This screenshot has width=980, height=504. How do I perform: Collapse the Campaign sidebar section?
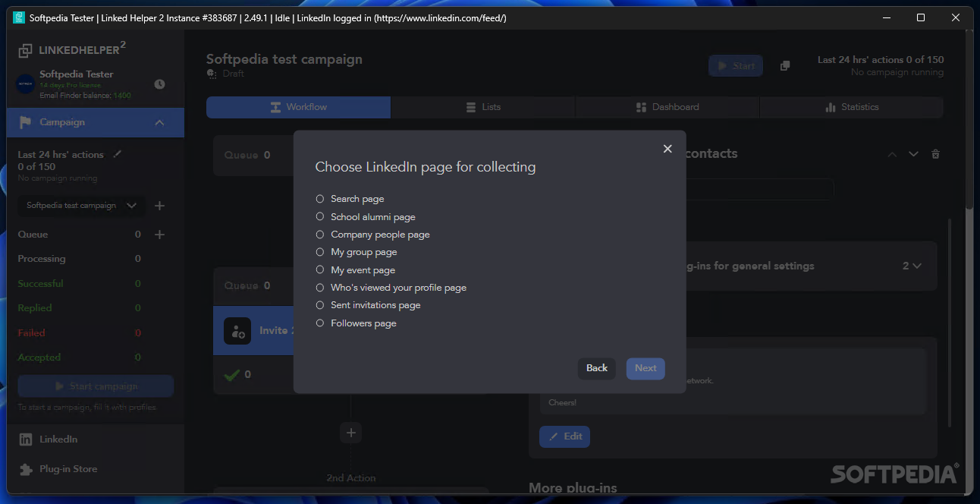tap(159, 122)
